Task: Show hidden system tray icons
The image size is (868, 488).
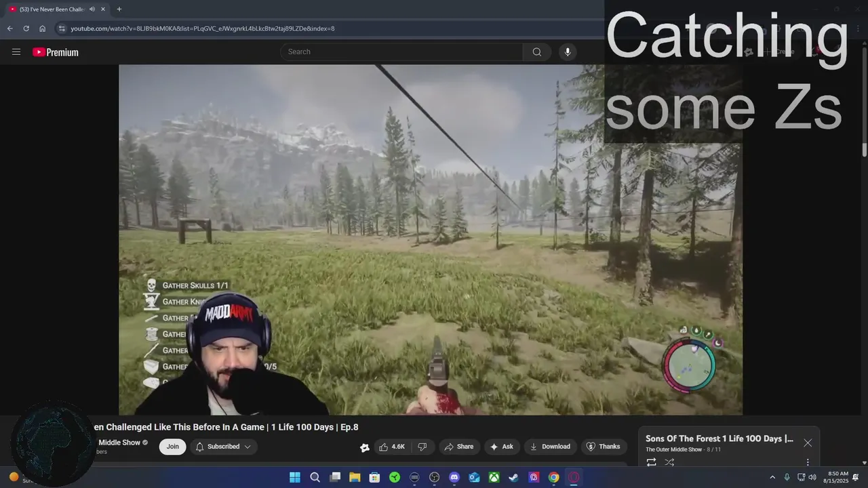Action: coord(772,477)
